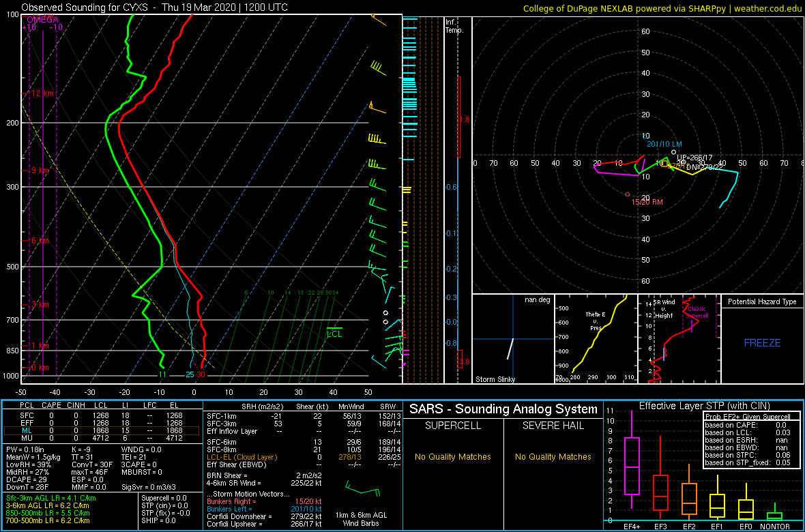
Task: Click the 'SHIP = 0.0' parameter
Action: tap(158, 520)
